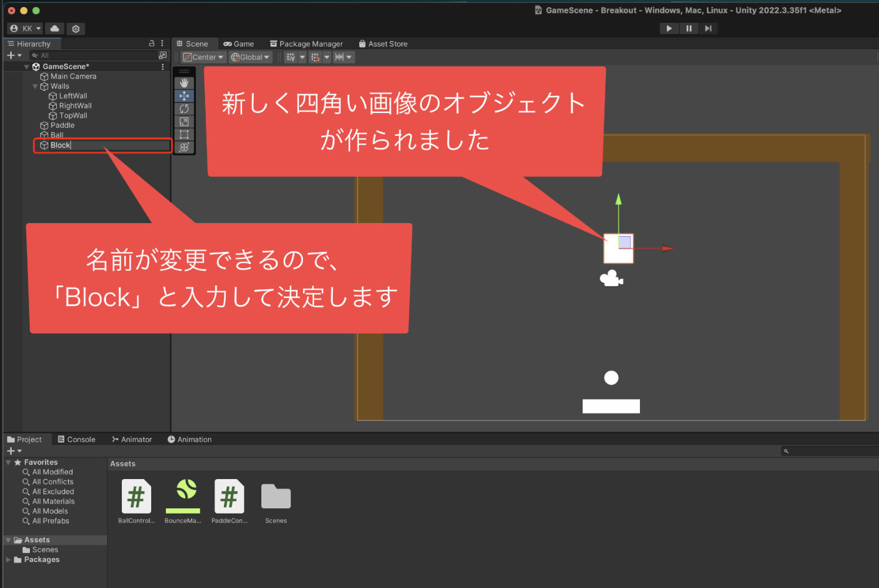Expand the Packages folder
Image resolution: width=879 pixels, height=588 pixels.
point(8,560)
